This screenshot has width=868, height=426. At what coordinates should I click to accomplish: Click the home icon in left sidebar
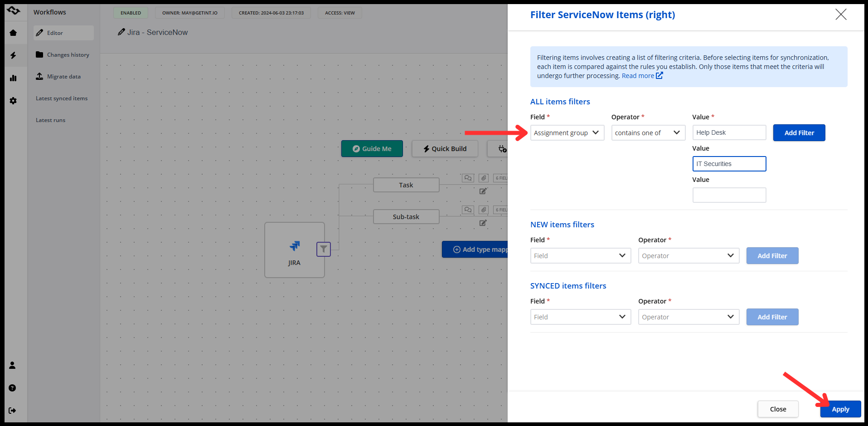(x=13, y=33)
